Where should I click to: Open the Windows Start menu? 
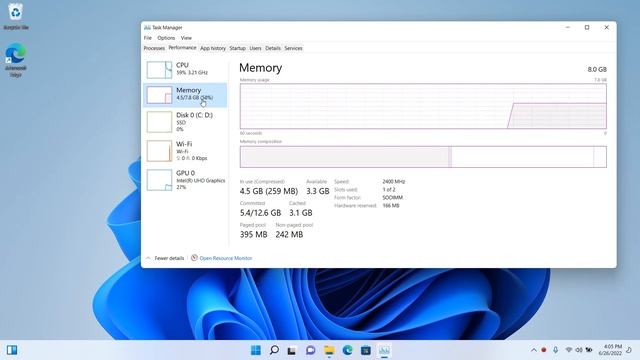point(256,350)
